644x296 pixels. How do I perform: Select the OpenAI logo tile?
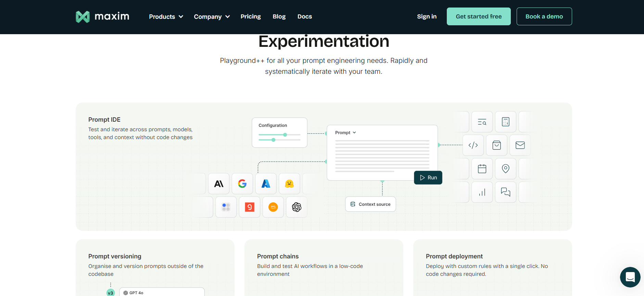[x=296, y=207]
